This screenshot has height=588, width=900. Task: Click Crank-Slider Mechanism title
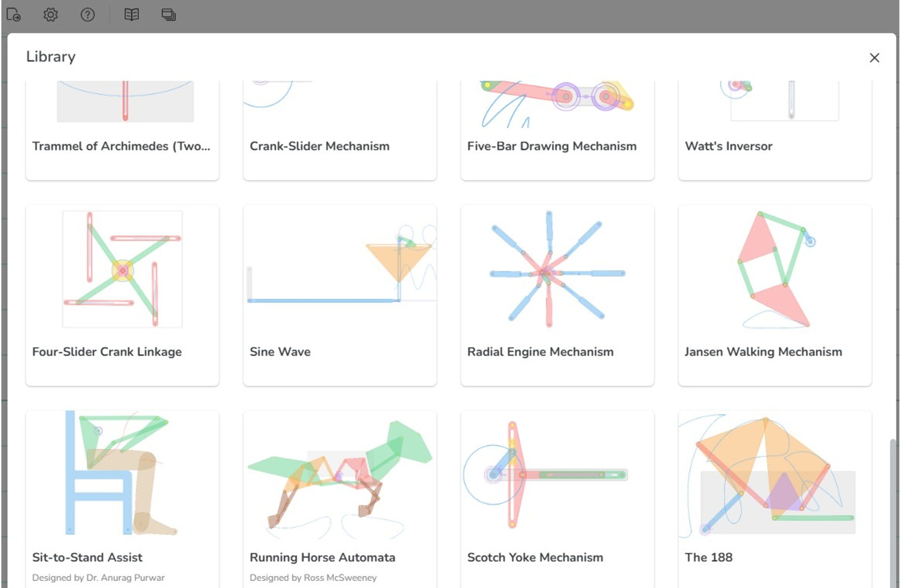[x=320, y=146]
